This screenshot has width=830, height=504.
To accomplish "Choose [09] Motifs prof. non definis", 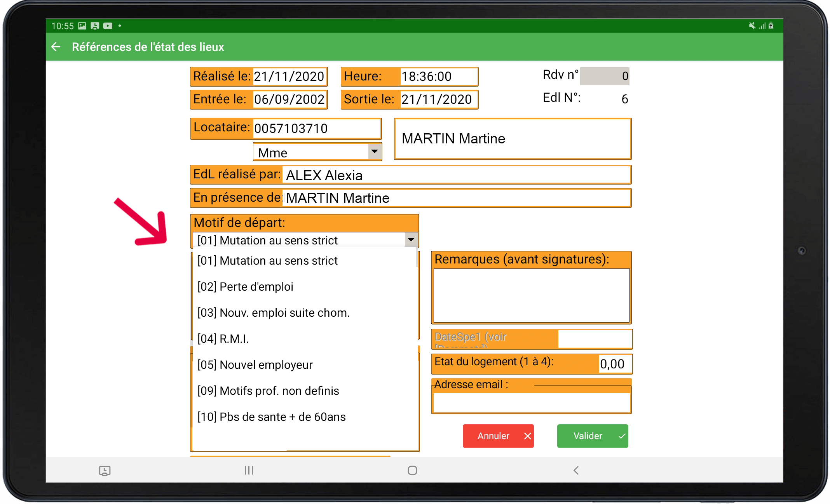I will 268,391.
